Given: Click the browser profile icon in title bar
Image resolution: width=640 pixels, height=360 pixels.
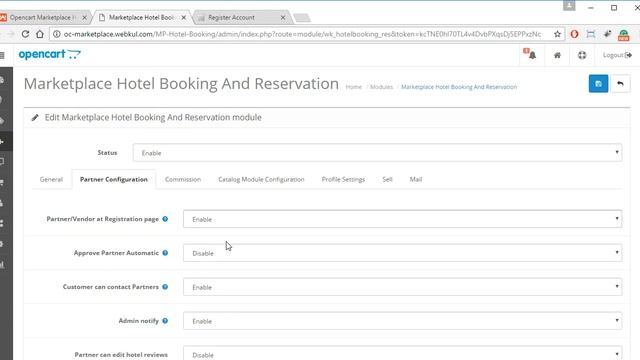Looking at the screenshot, I should 569,6.
